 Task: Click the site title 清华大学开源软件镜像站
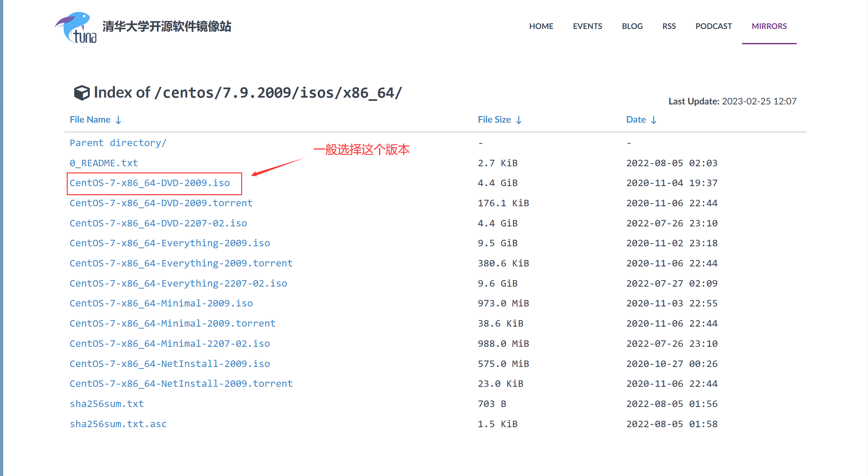pyautogui.click(x=167, y=26)
